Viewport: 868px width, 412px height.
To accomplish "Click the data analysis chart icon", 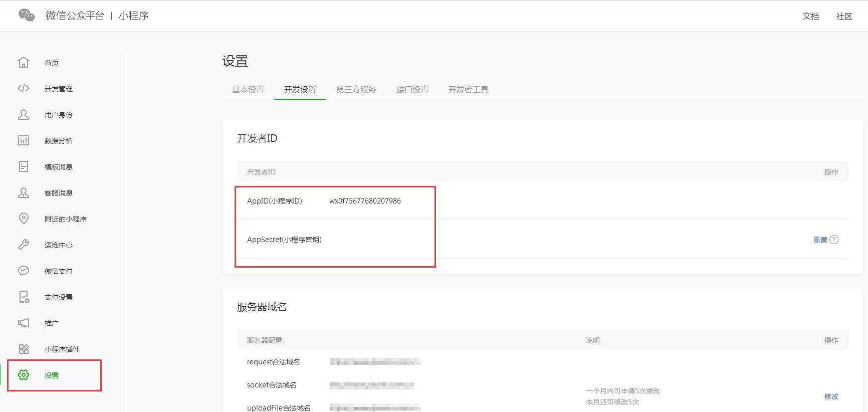I will point(24,140).
